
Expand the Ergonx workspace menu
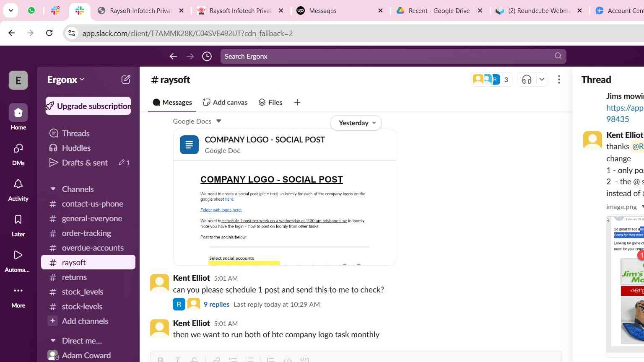[x=66, y=80]
